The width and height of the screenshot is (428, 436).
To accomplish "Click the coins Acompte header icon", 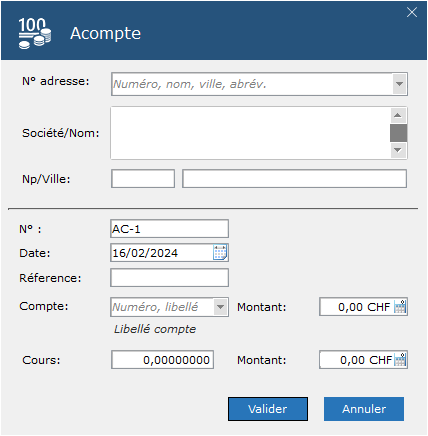I will [x=35, y=33].
